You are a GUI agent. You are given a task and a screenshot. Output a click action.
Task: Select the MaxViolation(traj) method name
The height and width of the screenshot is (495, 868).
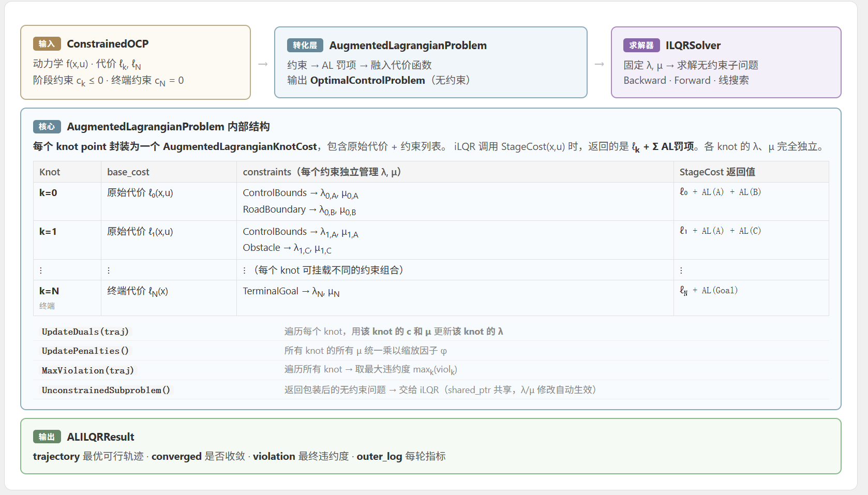[x=88, y=370]
